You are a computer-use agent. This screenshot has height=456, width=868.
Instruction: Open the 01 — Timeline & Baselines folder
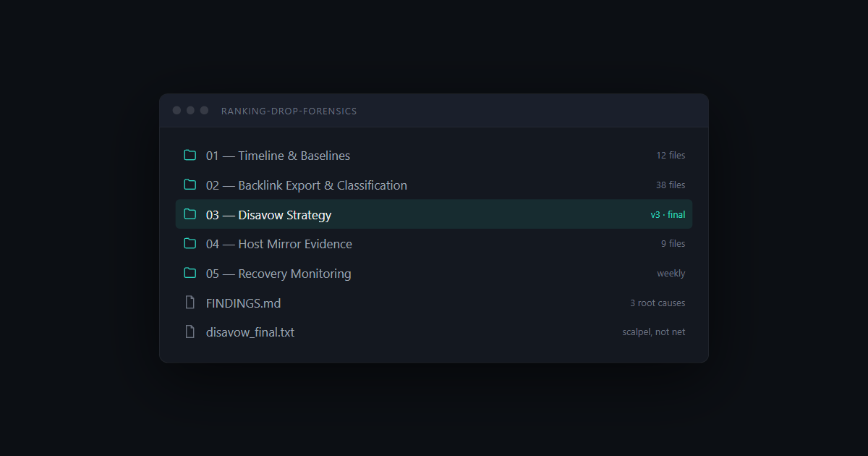[434, 156]
